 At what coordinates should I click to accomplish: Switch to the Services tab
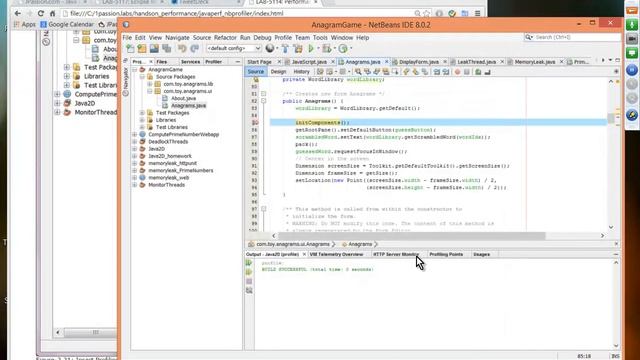190,62
